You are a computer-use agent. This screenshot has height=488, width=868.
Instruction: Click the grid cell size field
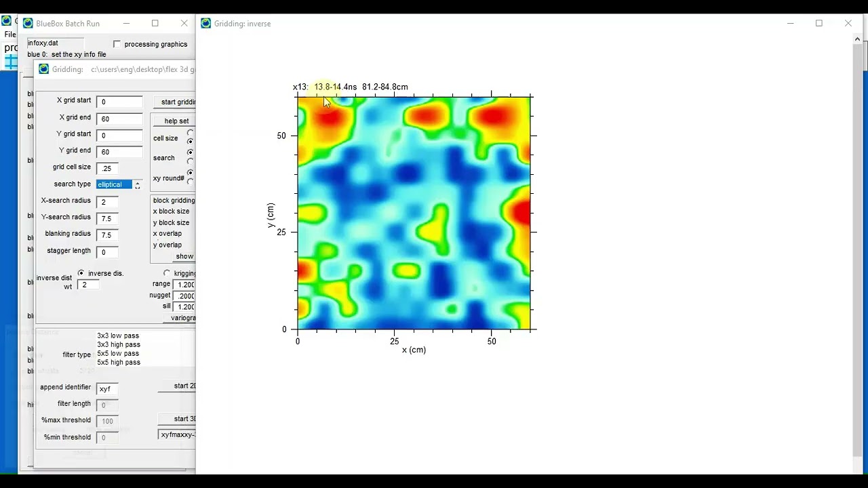point(108,169)
